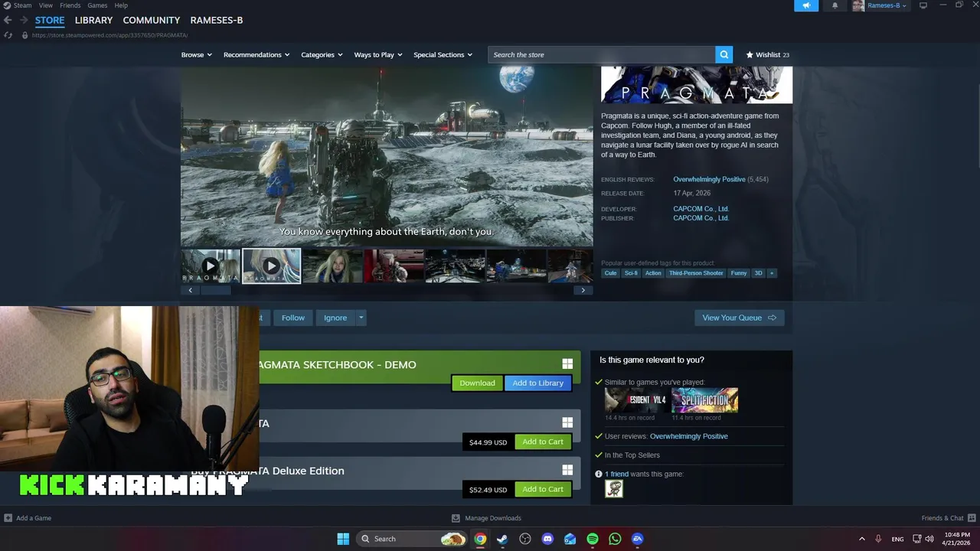Open Overwhelmingly Positive English reviews link
Viewport: 980px width, 551px height.
pyautogui.click(x=709, y=179)
